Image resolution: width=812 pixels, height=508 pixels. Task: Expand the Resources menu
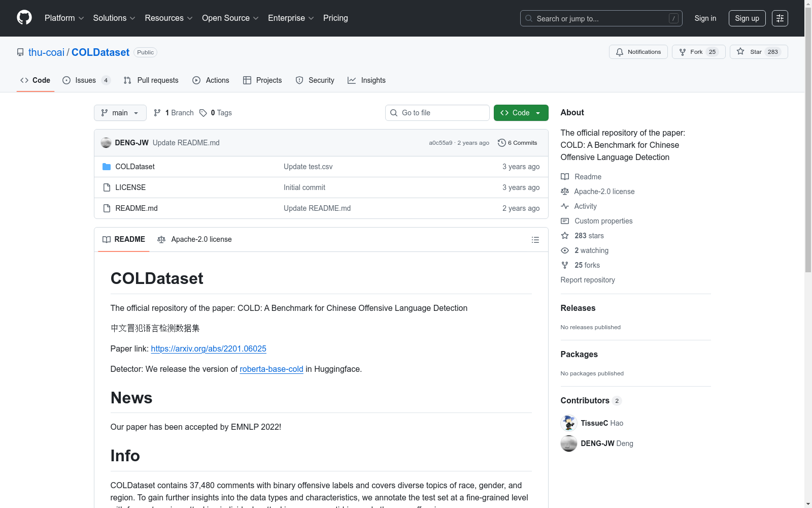click(x=169, y=18)
